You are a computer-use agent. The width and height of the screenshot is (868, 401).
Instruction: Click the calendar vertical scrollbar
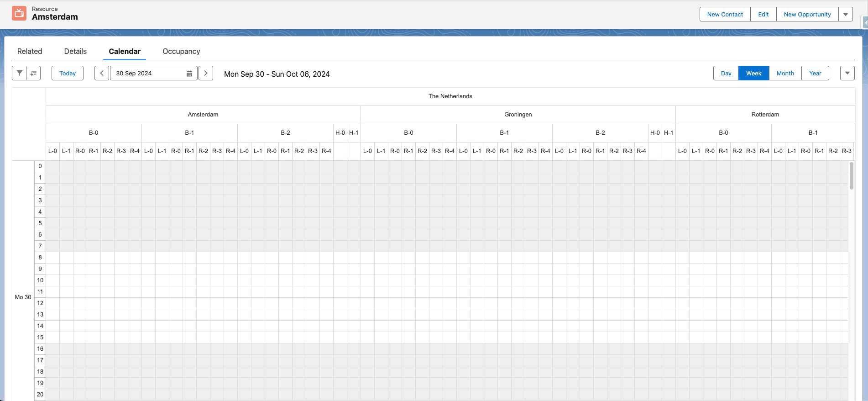point(851,176)
